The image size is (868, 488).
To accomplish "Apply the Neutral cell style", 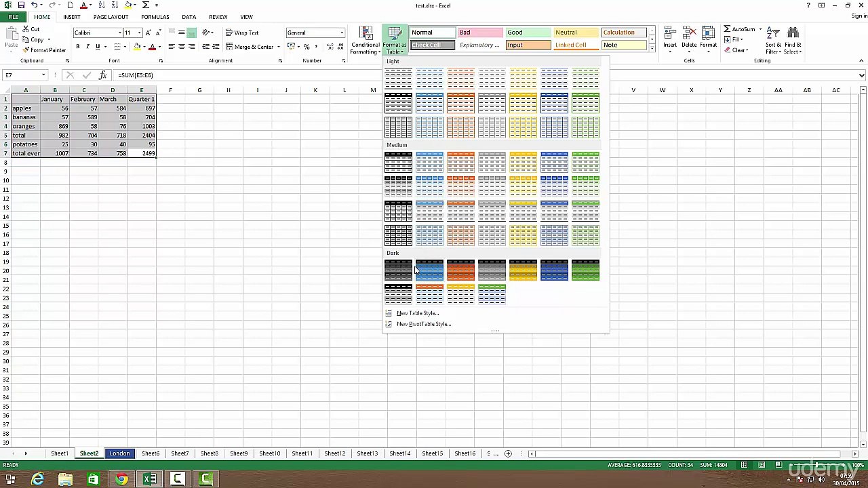I will [576, 33].
